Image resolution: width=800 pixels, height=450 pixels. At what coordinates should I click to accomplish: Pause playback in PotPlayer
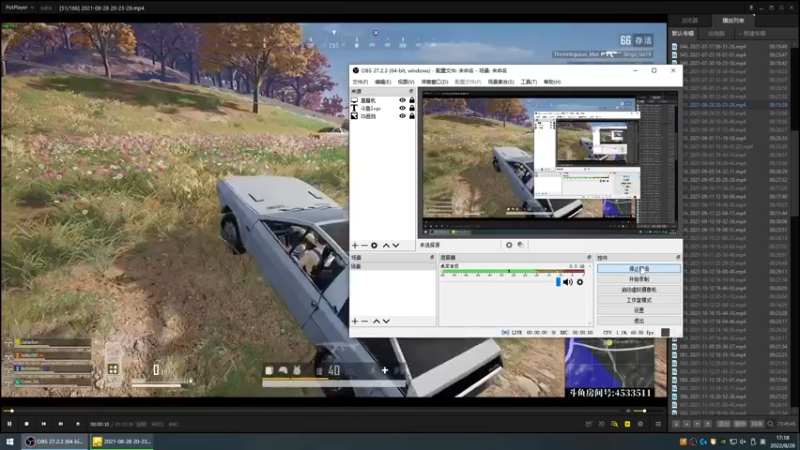click(x=9, y=424)
